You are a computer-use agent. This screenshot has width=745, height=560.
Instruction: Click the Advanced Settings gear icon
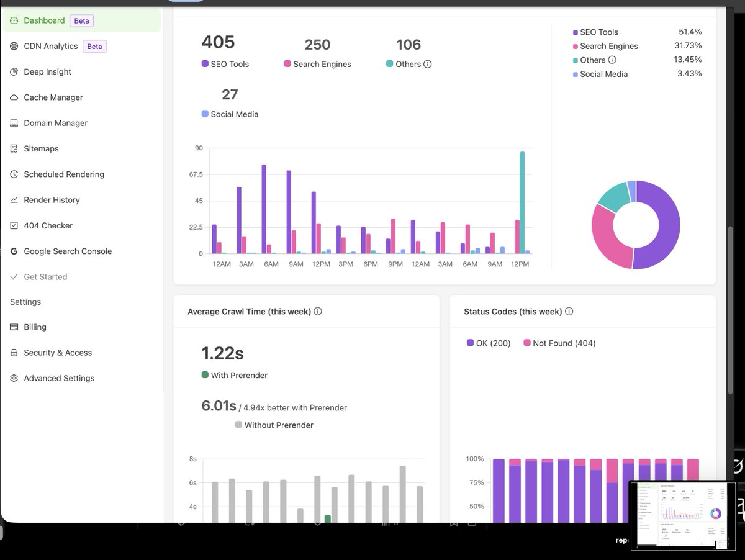(x=14, y=378)
